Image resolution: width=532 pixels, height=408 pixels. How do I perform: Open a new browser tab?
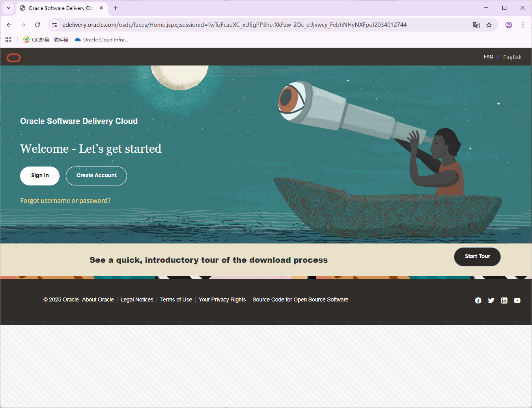116,8
